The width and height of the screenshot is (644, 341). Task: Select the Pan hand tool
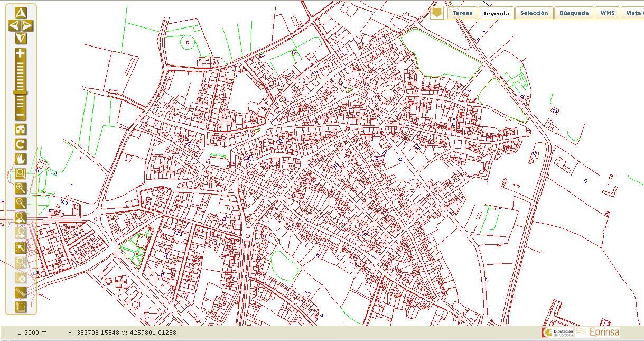(x=20, y=158)
